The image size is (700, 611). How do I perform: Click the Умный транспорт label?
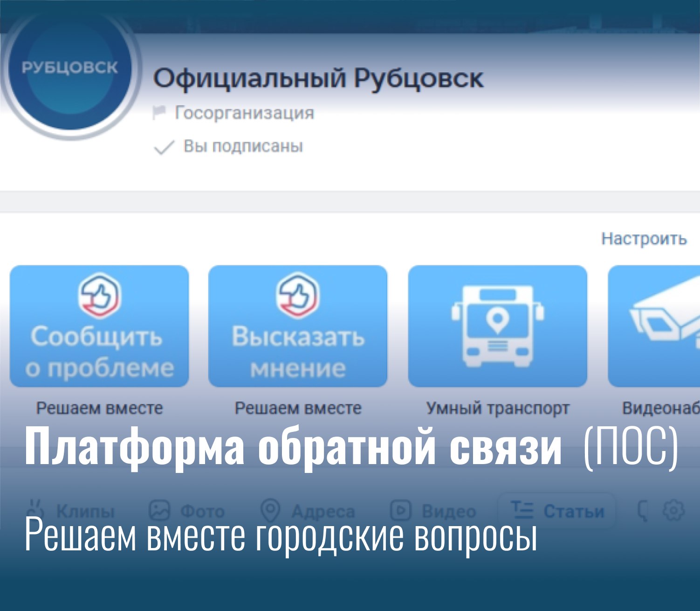497,409
